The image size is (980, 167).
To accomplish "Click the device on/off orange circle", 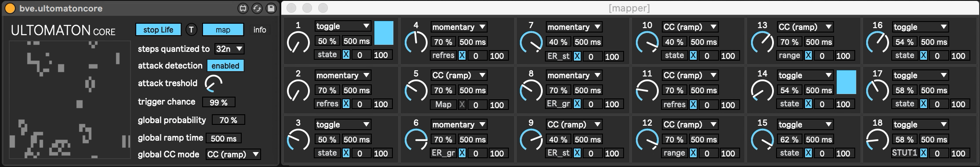I will coord(10,8).
